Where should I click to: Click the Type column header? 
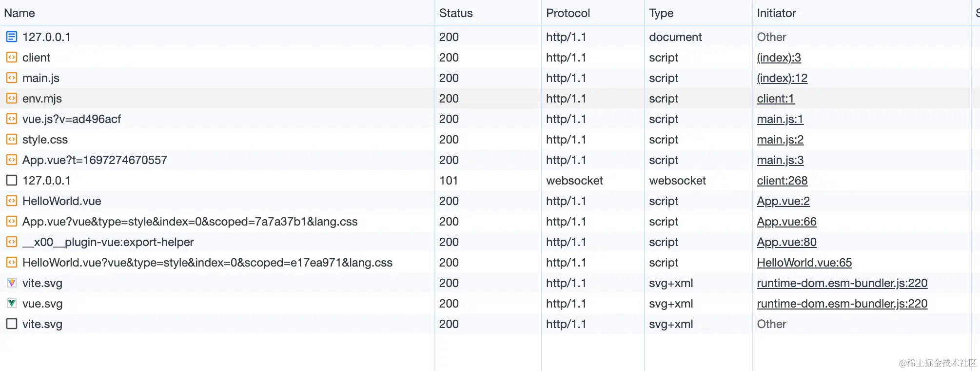tap(661, 13)
